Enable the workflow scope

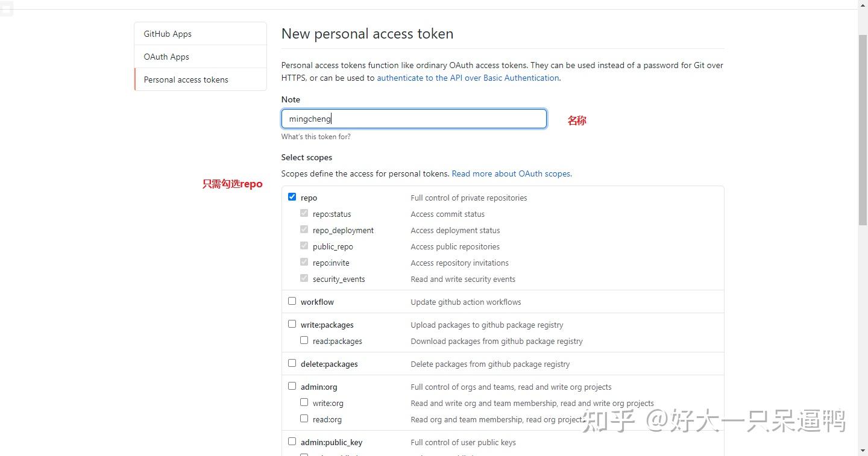(292, 301)
